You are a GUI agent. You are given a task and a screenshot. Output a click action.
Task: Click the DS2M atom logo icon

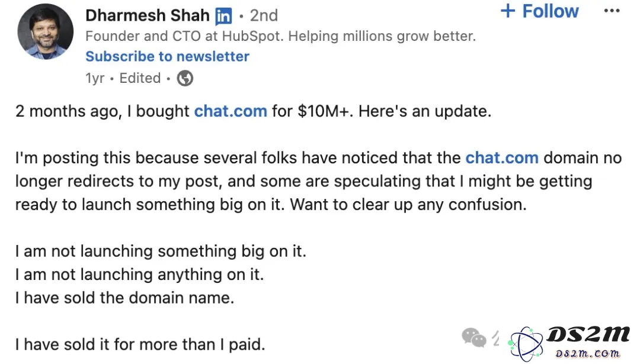coord(526,344)
